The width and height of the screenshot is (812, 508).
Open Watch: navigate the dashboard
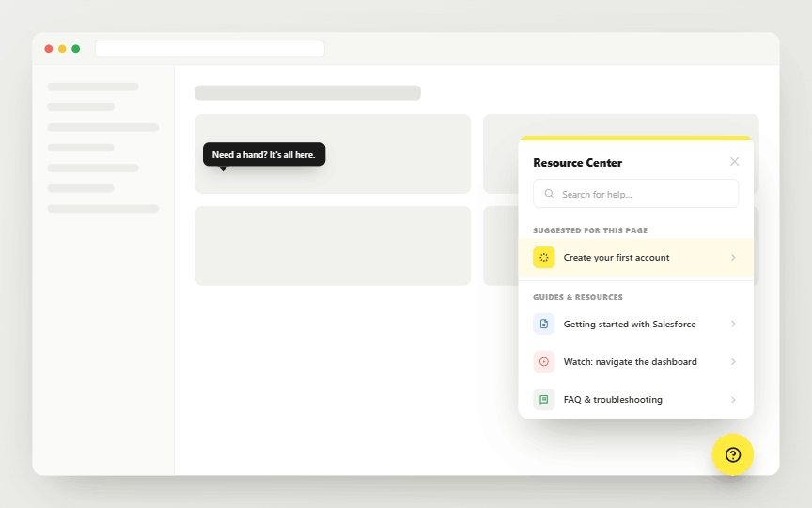(631, 362)
